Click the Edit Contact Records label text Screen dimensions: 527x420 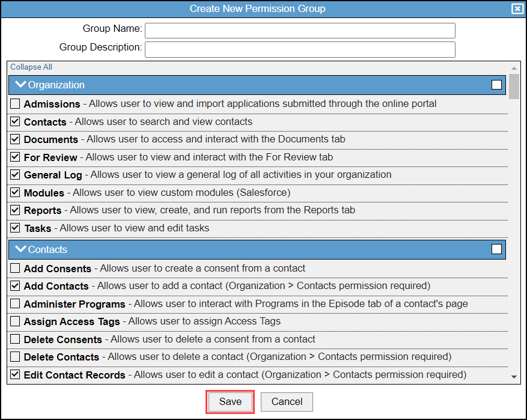[x=75, y=375]
